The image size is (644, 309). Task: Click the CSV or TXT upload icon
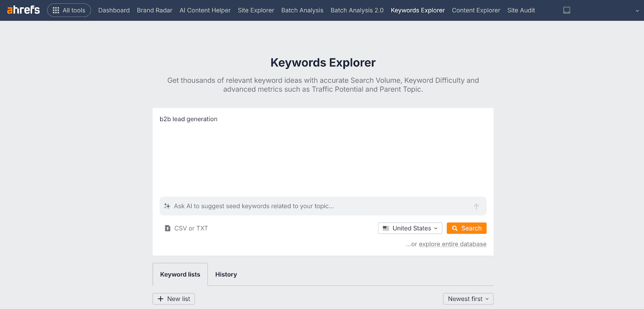(167, 229)
